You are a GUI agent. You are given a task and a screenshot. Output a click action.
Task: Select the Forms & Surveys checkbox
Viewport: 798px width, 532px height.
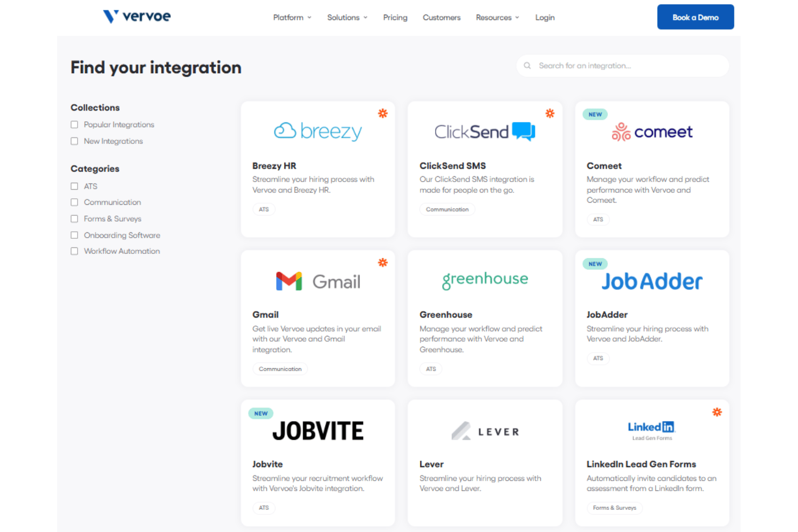(74, 219)
